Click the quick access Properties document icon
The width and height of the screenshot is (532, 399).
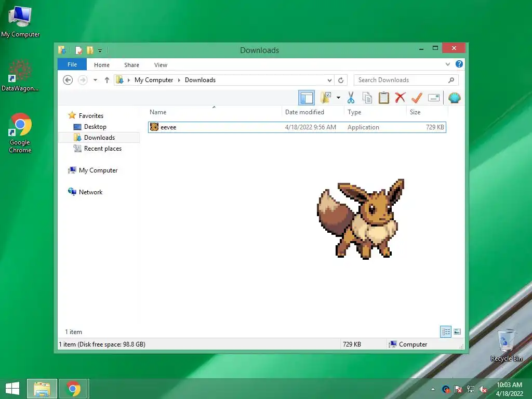coord(79,50)
